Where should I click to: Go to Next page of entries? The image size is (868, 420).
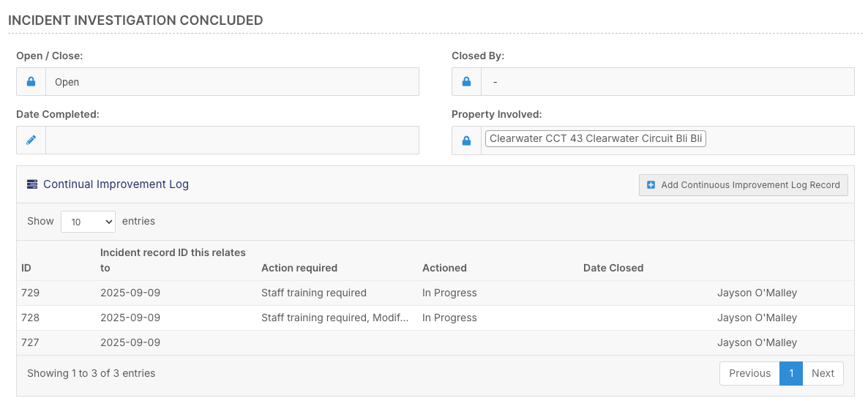coord(823,373)
